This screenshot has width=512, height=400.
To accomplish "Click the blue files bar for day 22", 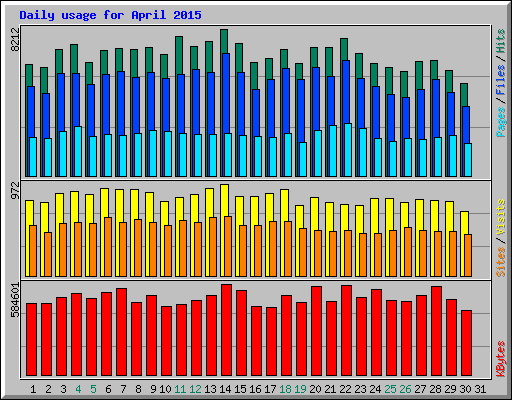I will click(x=346, y=92).
